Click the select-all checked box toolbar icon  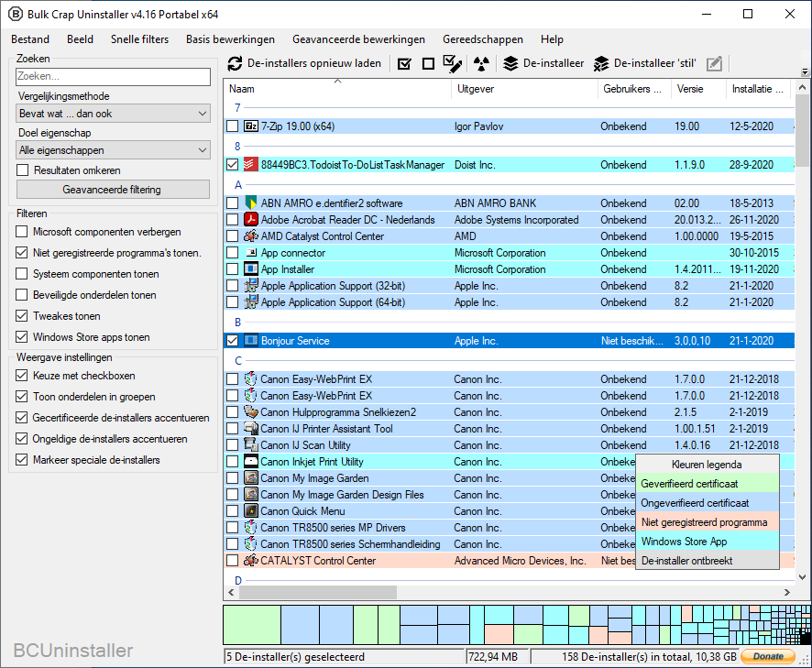[x=404, y=64]
